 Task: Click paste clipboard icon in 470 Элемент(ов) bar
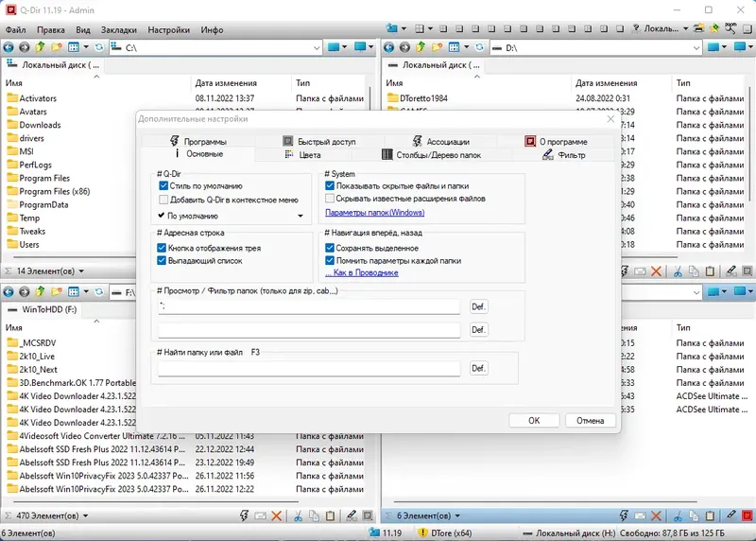[330, 515]
